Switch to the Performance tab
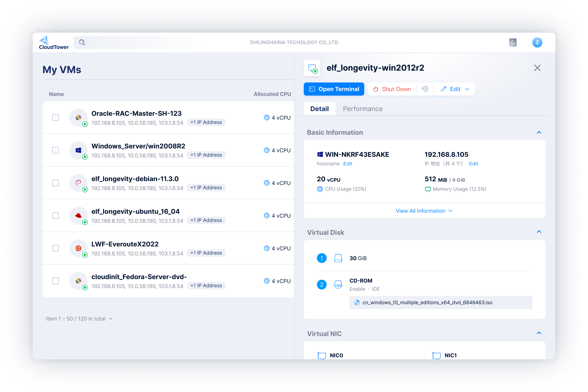 pos(363,109)
